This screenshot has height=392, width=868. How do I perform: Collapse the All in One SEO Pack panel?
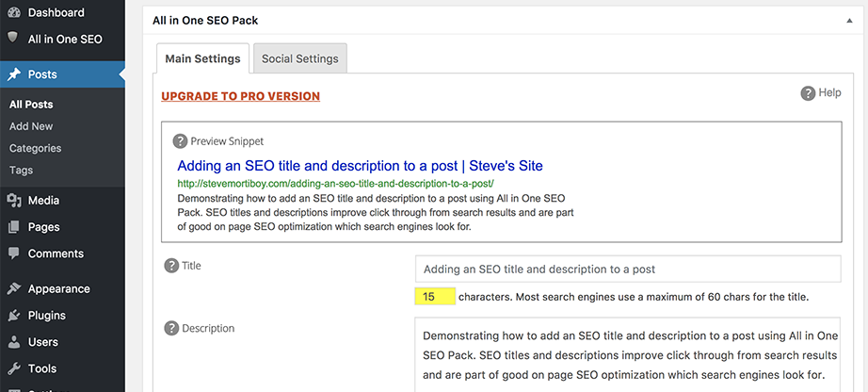[x=849, y=21]
